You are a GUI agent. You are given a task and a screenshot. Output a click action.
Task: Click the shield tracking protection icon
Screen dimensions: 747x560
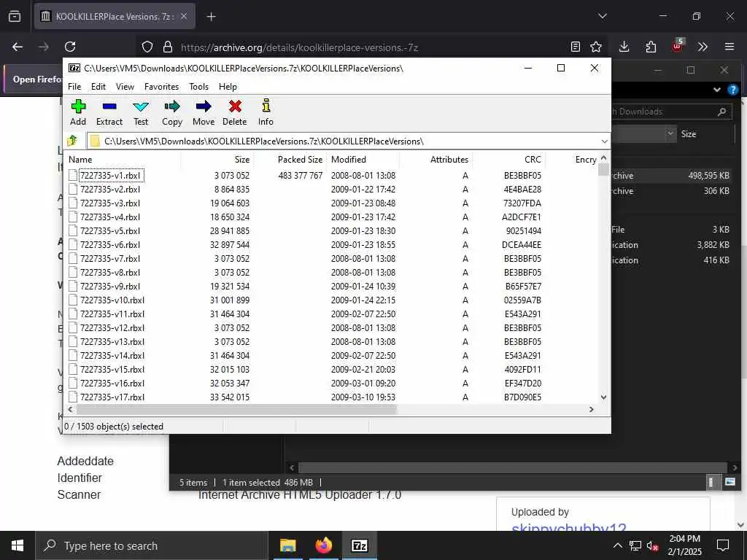[147, 47]
